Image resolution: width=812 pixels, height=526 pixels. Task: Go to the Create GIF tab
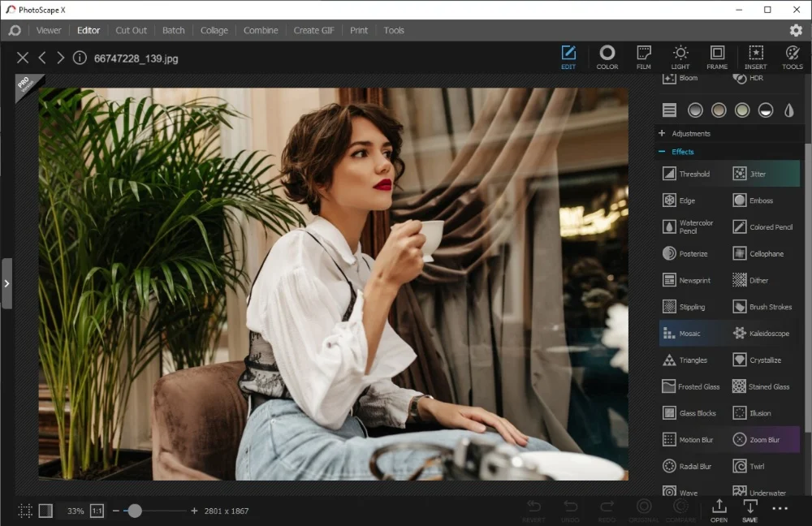(313, 30)
